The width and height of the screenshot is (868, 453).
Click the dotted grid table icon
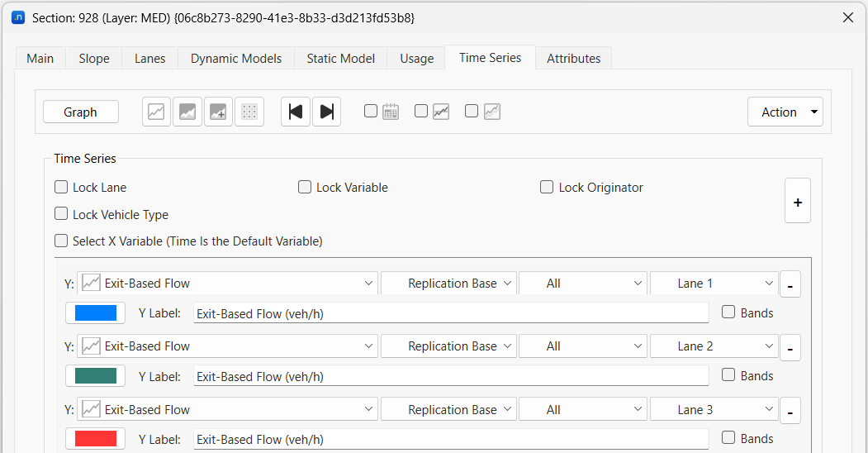coord(249,112)
